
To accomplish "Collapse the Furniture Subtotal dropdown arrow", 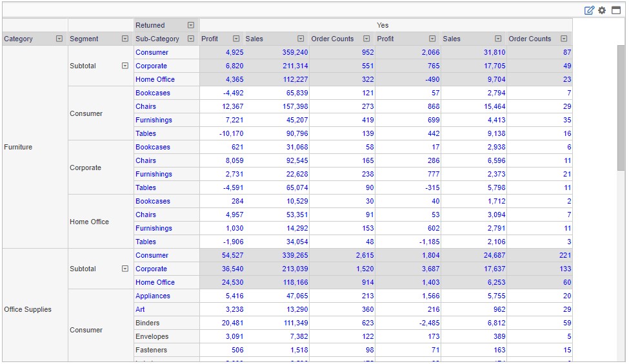I will 125,66.
